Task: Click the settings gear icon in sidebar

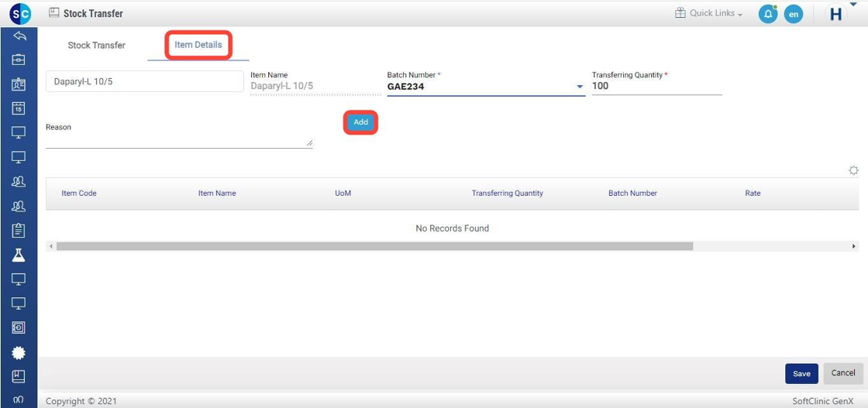Action: [19, 352]
